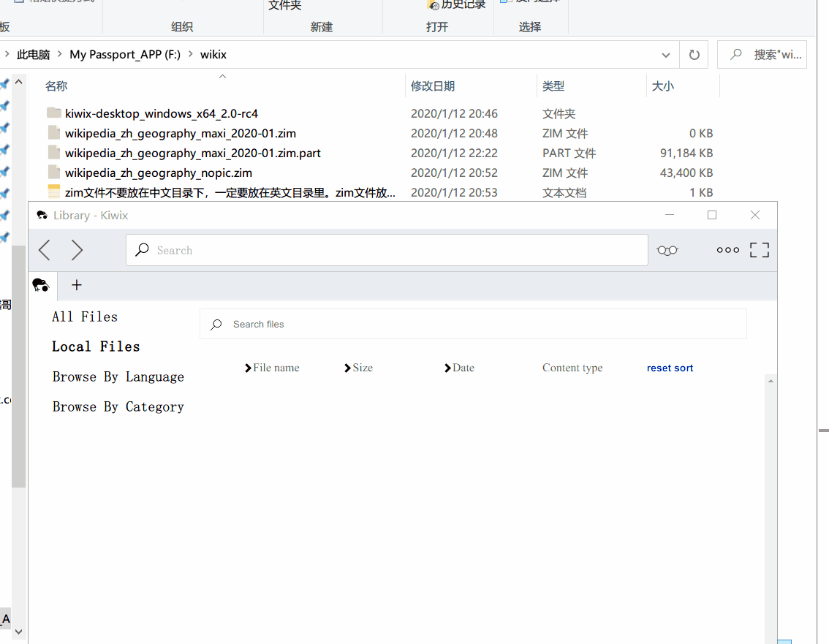
Task: Refresh the folder with the reload icon
Action: coord(693,54)
